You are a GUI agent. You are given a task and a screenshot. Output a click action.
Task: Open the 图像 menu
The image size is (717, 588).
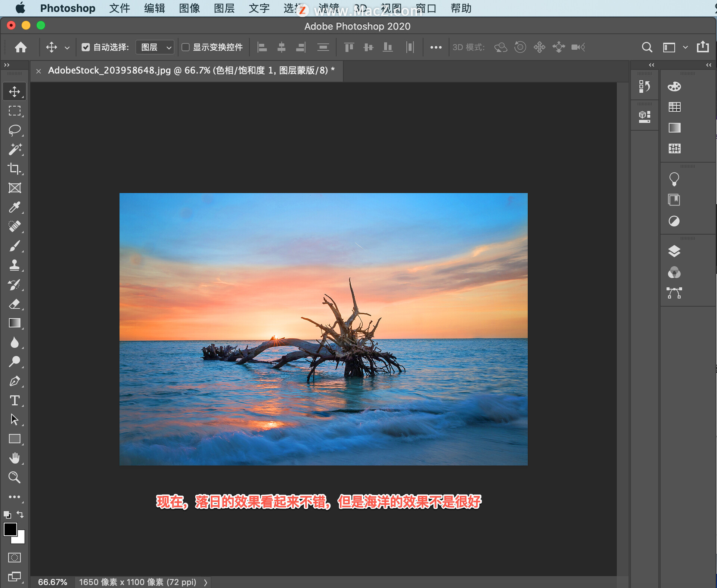[x=189, y=8]
